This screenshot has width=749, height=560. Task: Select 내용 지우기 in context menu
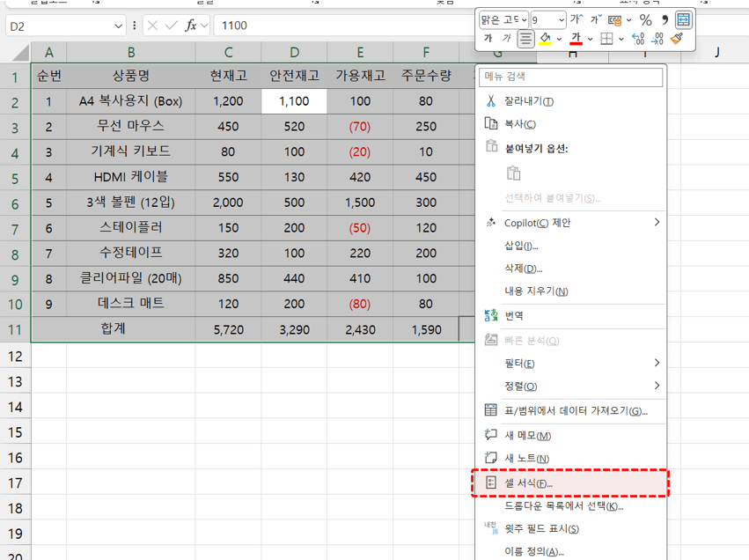pos(536,291)
